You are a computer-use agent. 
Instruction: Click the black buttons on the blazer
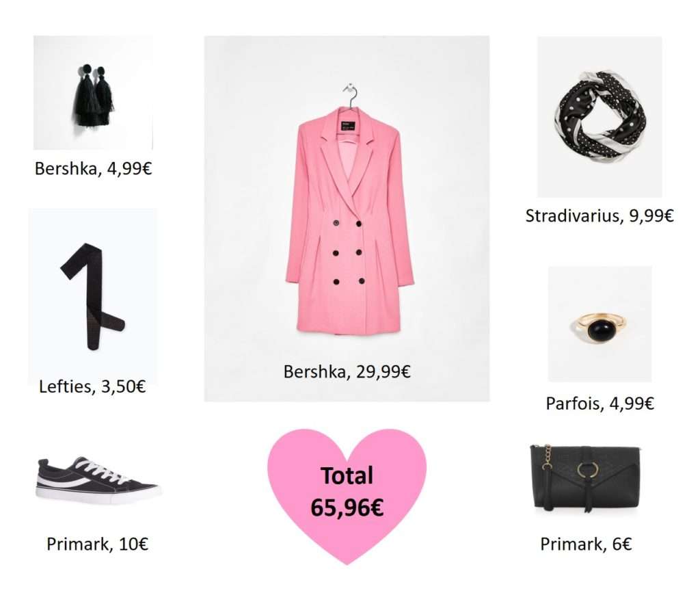pos(348,252)
